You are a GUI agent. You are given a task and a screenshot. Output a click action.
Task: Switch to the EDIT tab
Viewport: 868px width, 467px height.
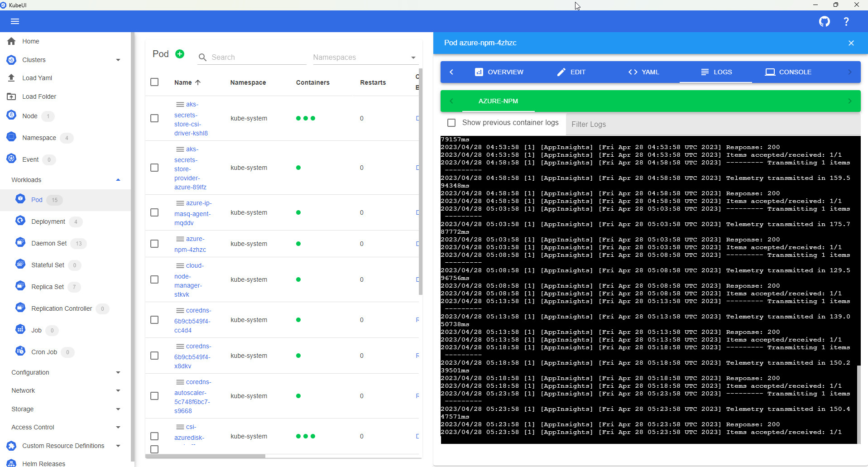point(571,72)
